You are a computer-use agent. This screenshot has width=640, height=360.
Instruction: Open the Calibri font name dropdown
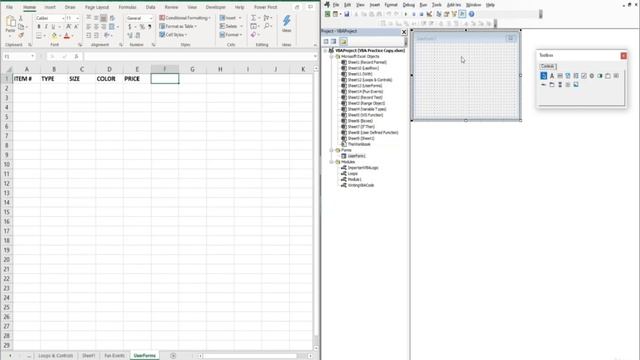tap(63, 18)
